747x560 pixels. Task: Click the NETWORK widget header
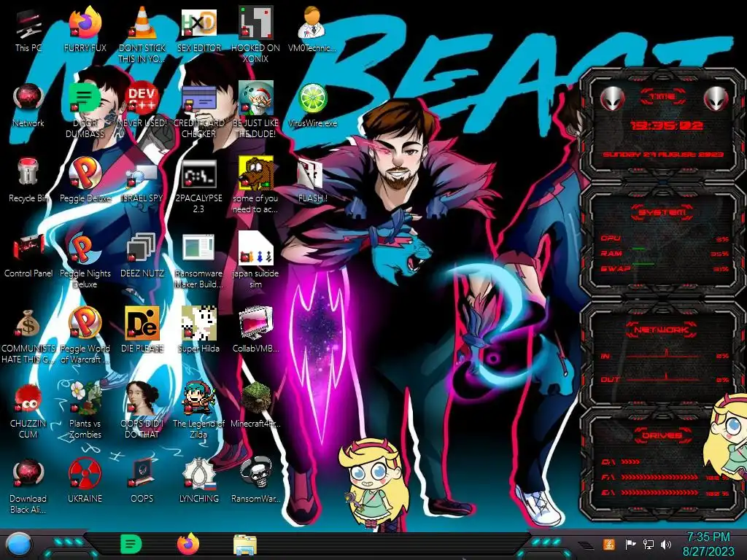point(662,329)
